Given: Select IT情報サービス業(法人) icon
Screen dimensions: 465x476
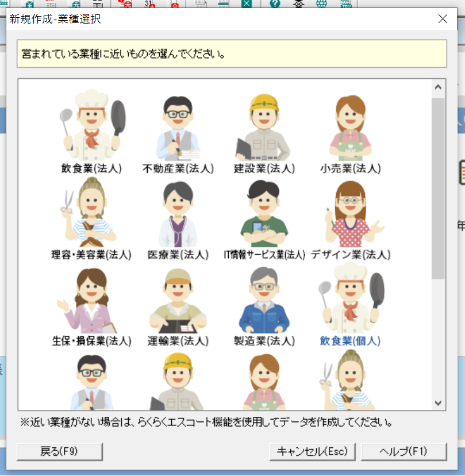Looking at the screenshot, I should coord(264,213).
